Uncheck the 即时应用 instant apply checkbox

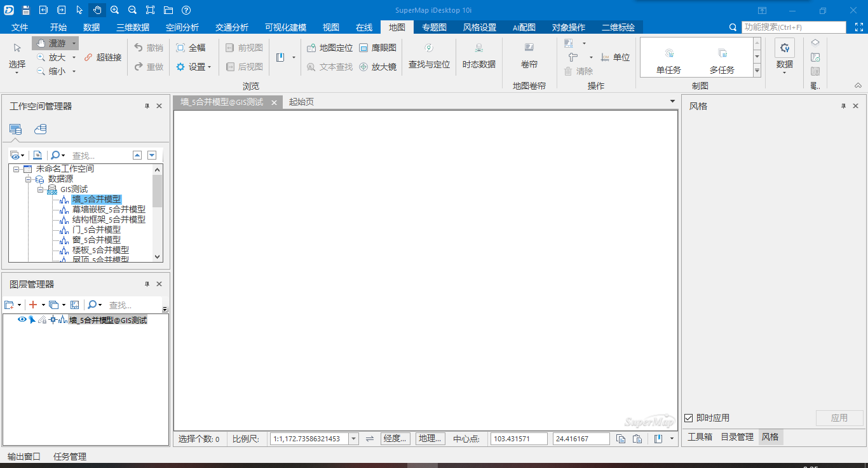pos(688,418)
